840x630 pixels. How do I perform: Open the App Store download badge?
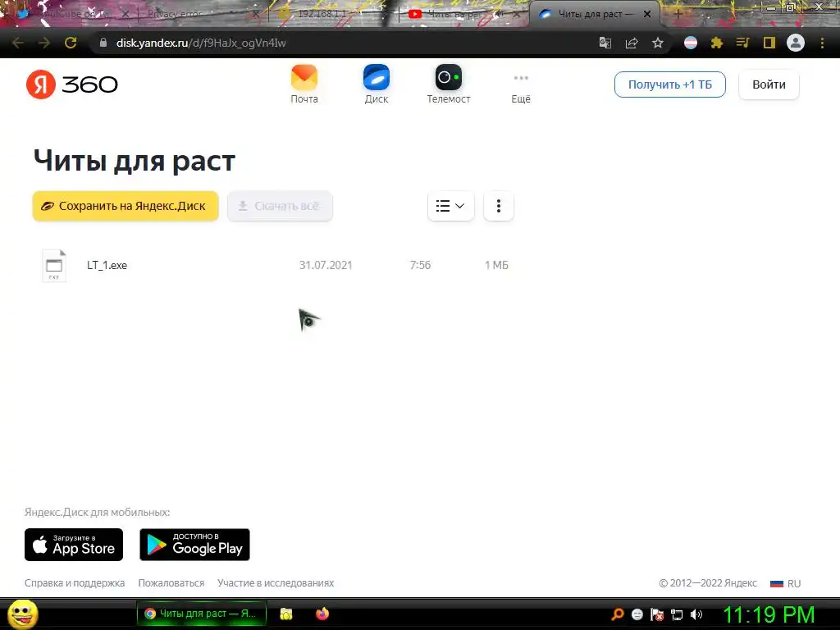click(x=74, y=545)
